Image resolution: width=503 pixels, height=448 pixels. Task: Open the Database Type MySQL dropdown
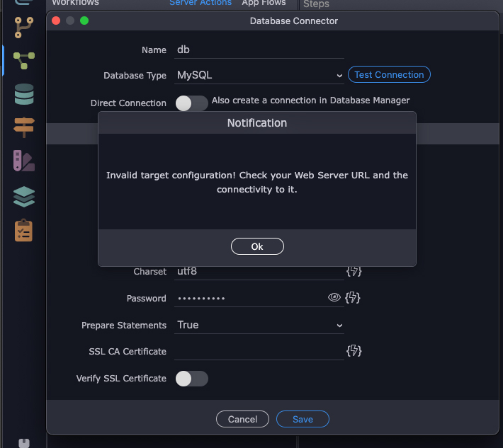coord(259,75)
